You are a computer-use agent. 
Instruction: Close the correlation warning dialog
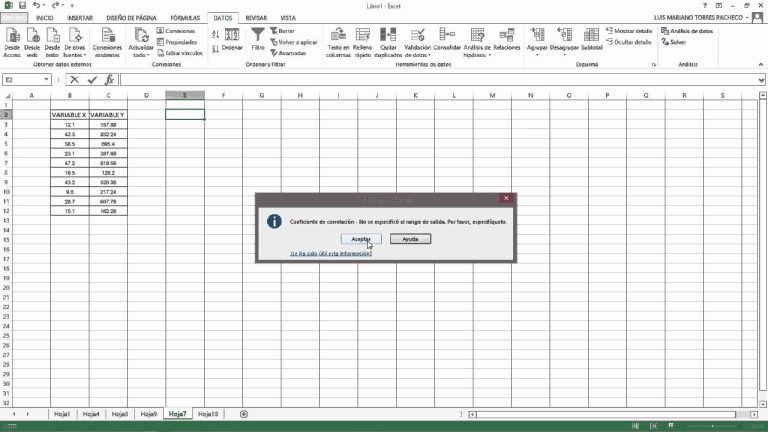point(506,198)
